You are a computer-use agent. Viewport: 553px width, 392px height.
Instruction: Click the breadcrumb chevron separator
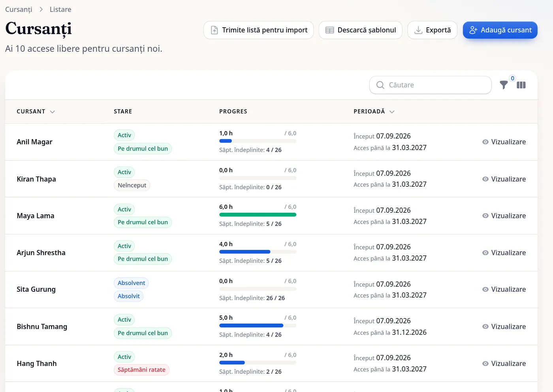[41, 9]
